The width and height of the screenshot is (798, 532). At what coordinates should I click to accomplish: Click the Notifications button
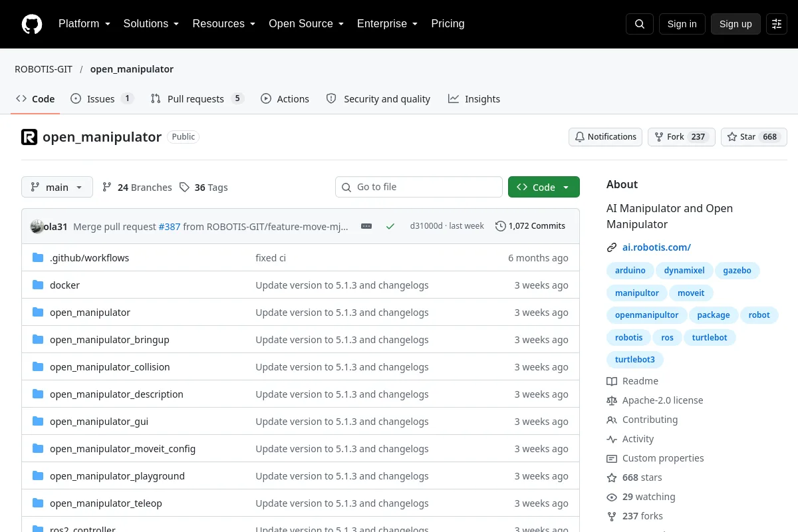(605, 137)
